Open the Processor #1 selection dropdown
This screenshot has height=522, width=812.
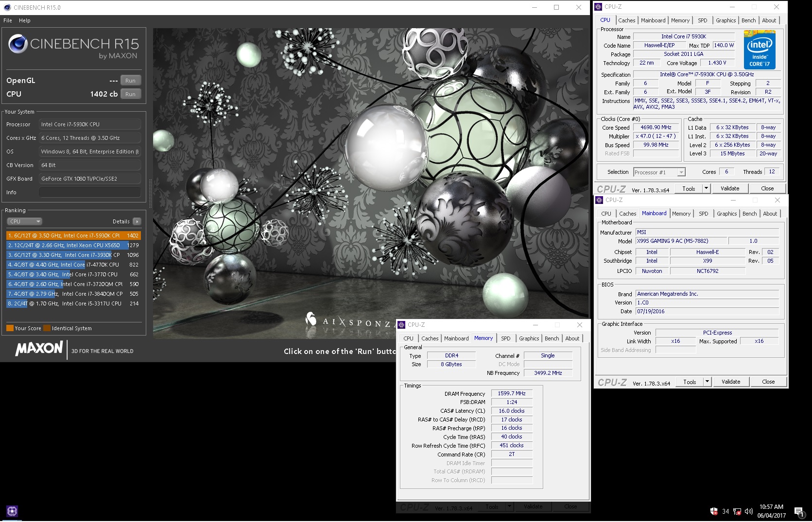659,172
